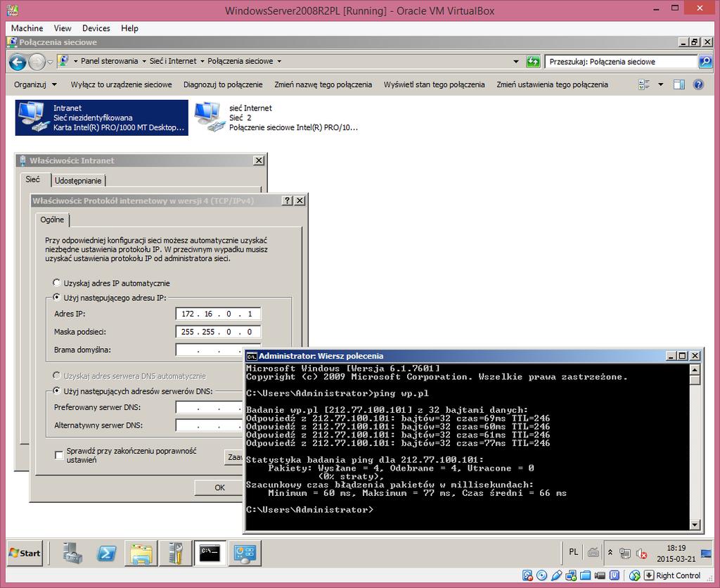Screen dimensions: 720x588
Task: Open Windows Explorer from the taskbar
Action: click(x=141, y=553)
